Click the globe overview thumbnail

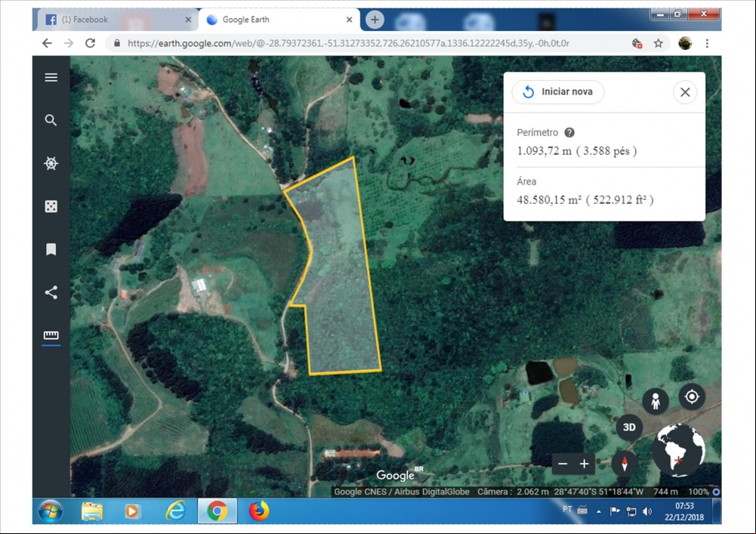[x=678, y=449]
